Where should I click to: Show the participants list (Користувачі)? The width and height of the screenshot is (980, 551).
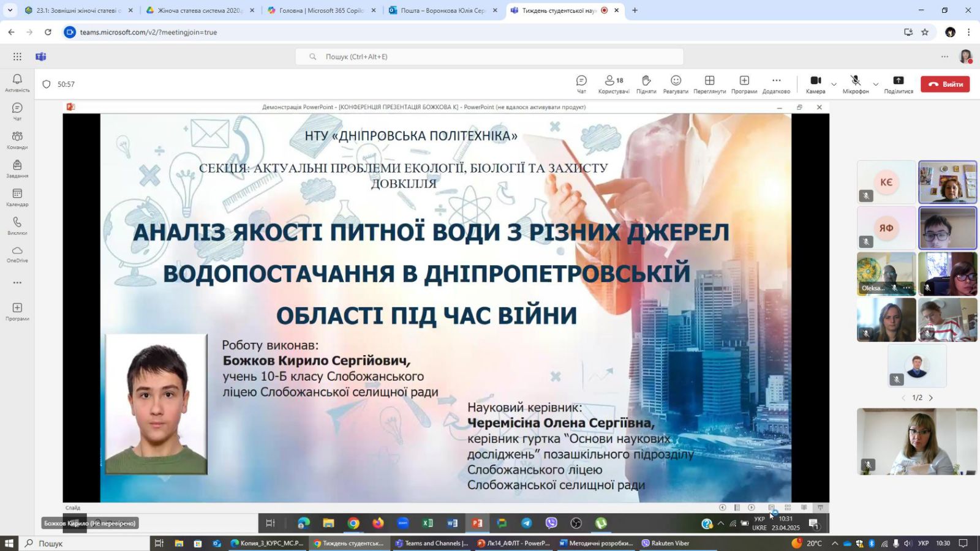click(x=613, y=84)
